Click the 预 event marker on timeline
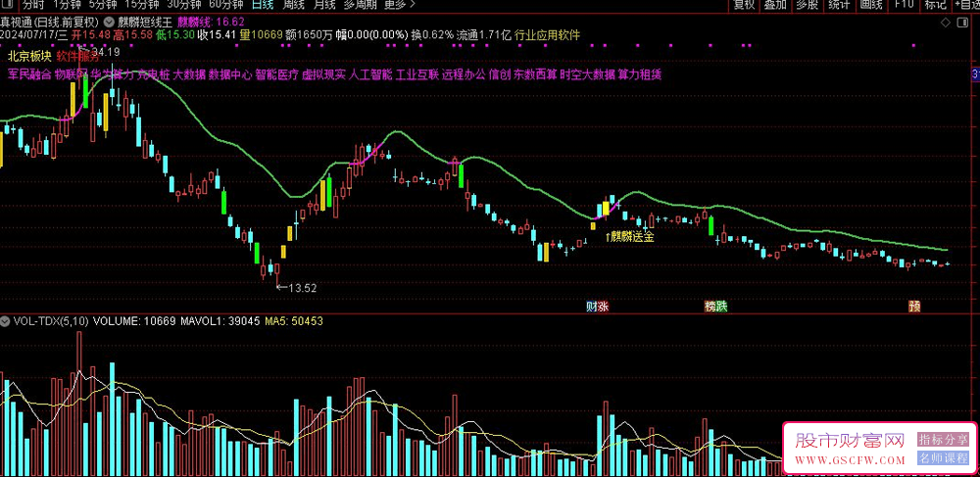Screen dimensions: 980x477 pos(914,307)
